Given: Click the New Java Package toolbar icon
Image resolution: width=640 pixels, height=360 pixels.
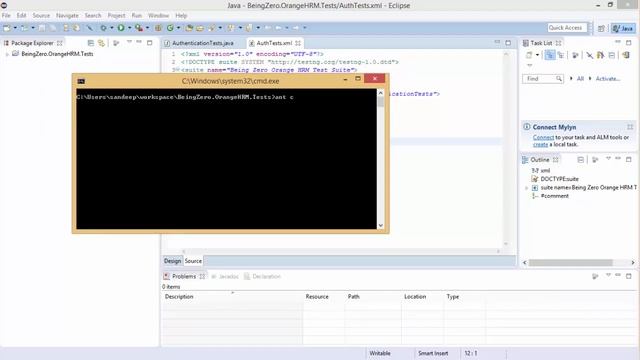Looking at the screenshot, I should click(x=158, y=28).
